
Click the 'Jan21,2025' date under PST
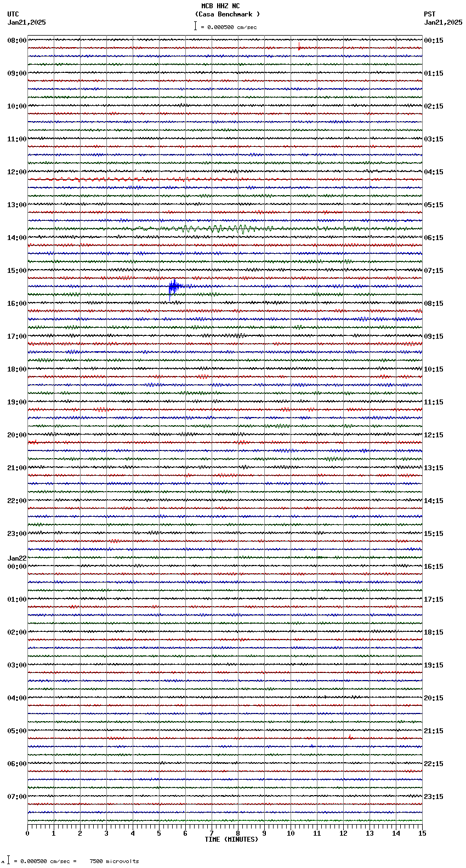(x=443, y=22)
